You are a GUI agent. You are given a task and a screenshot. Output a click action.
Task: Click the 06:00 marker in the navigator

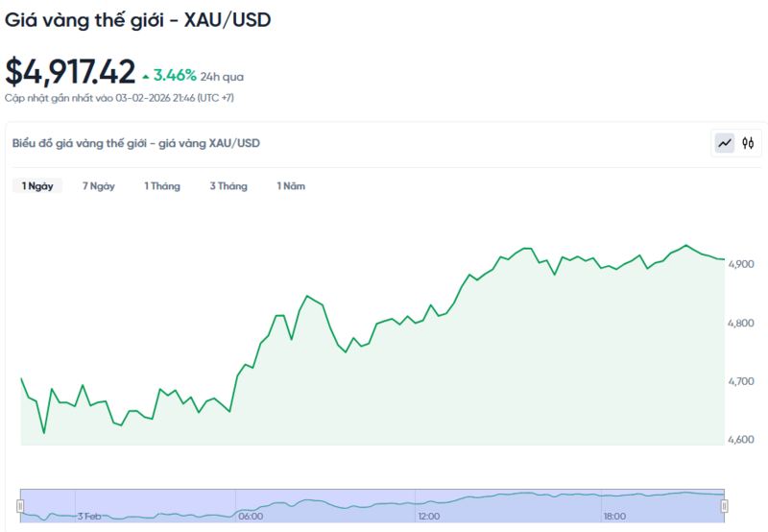(251, 516)
